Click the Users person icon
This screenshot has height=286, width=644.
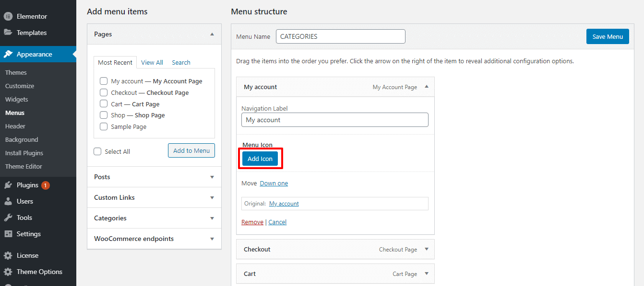(x=8, y=201)
